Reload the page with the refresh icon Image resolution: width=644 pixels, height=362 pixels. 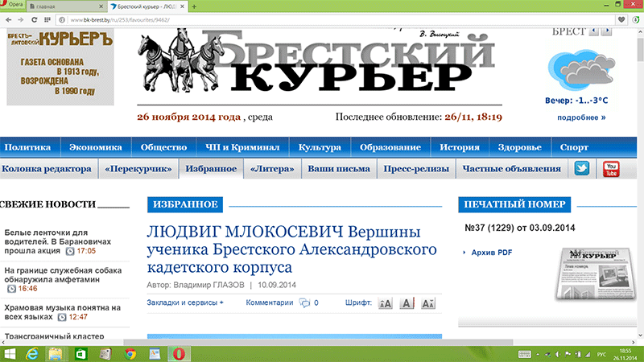[x=34, y=19]
